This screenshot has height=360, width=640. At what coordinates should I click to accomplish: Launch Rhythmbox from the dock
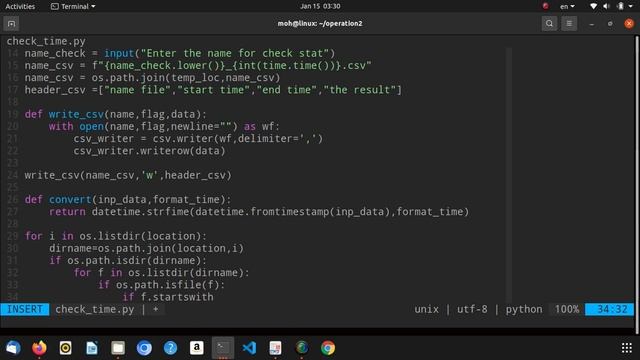(x=65, y=348)
